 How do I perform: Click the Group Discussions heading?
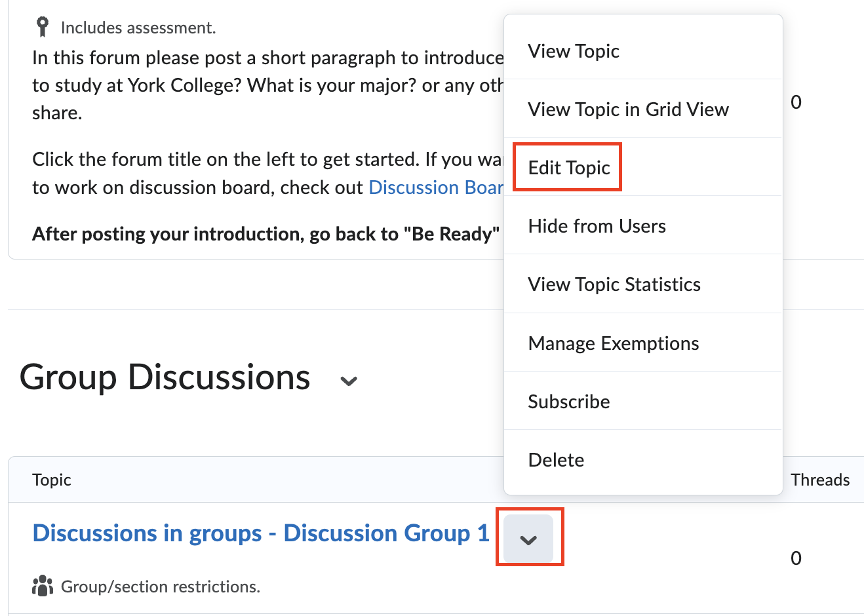165,377
